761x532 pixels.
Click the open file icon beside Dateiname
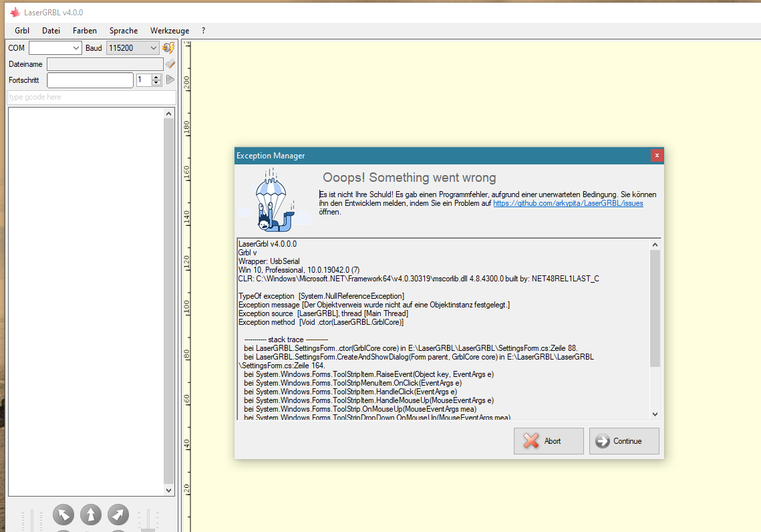coord(170,63)
